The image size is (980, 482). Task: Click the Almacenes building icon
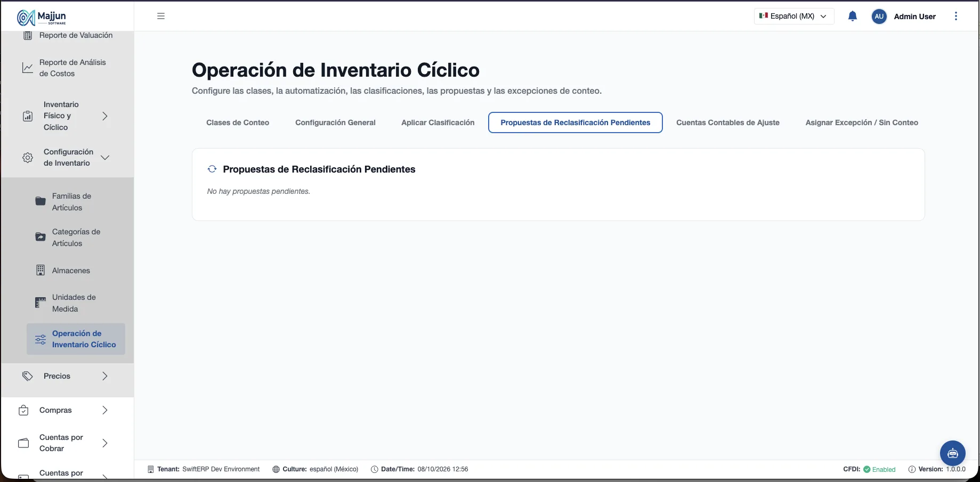click(41, 270)
